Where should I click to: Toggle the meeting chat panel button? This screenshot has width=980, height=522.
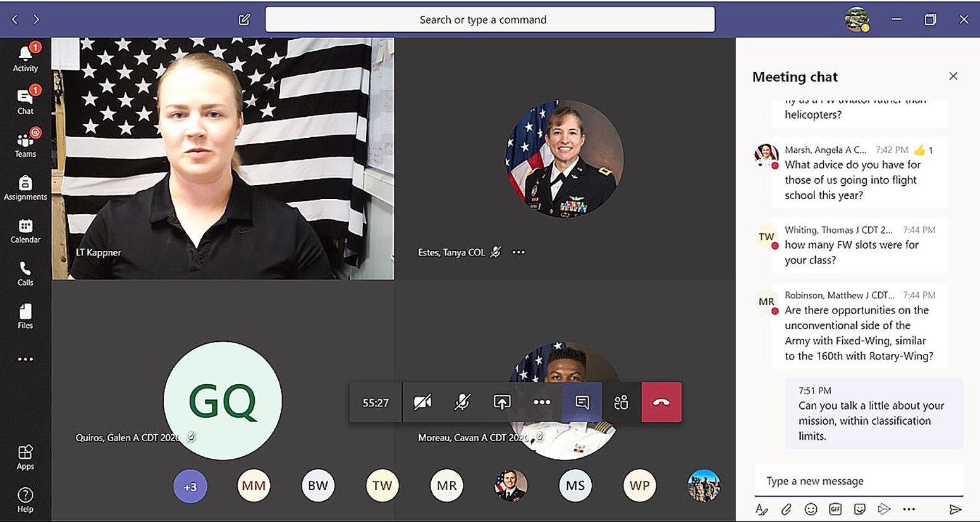[582, 402]
